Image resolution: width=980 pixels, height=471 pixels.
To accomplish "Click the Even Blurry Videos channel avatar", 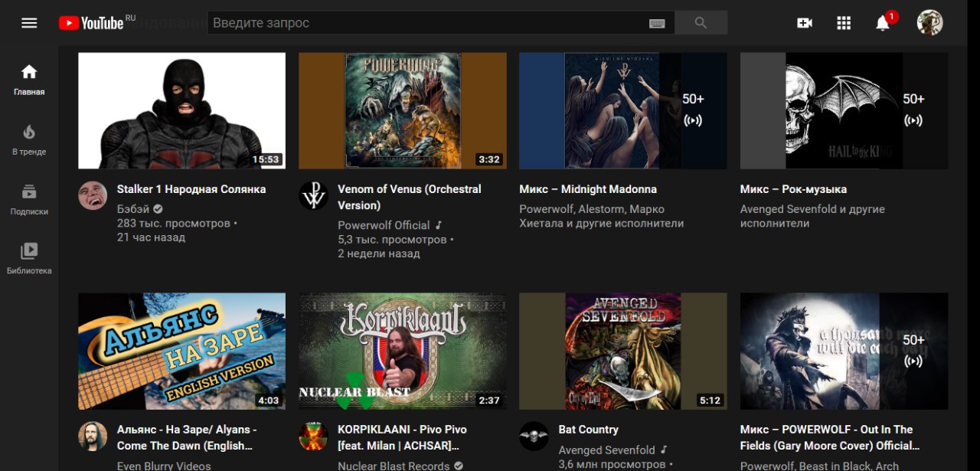I will pos(92,436).
